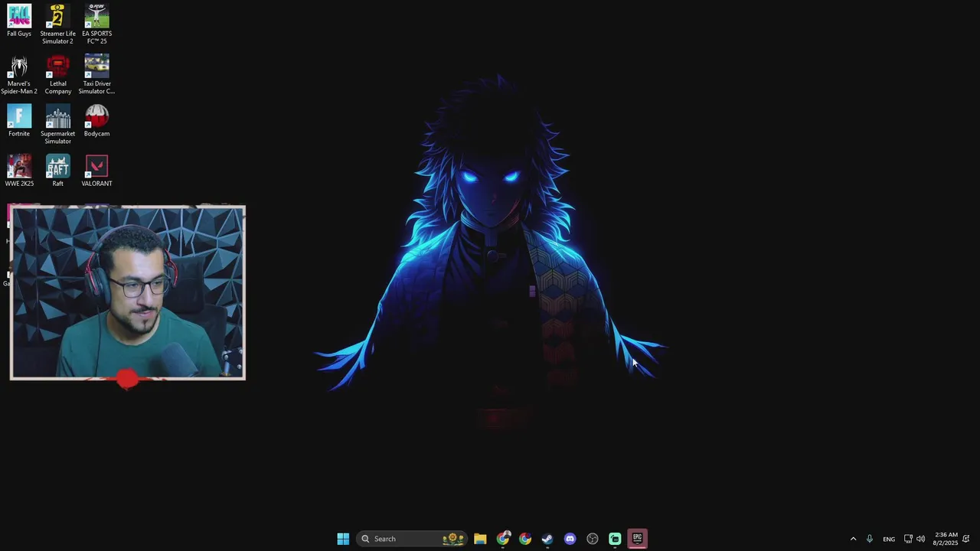This screenshot has height=551, width=980.
Task: Open Chrome with profile badge on taskbar
Action: [503, 539]
